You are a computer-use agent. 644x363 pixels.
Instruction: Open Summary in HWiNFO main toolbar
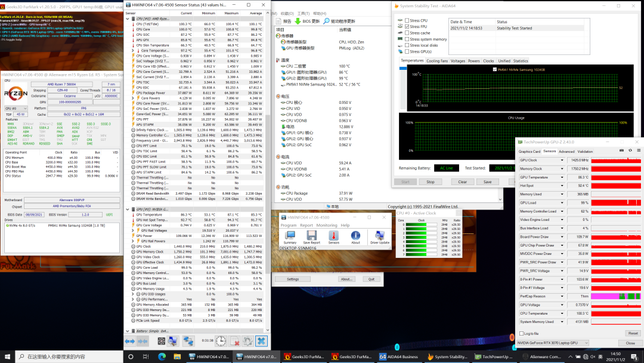pyautogui.click(x=290, y=237)
